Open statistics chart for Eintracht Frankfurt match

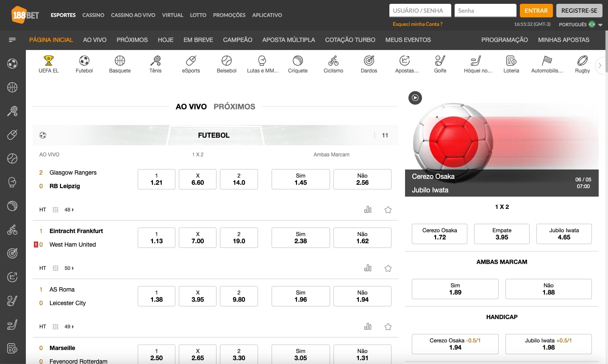click(368, 268)
